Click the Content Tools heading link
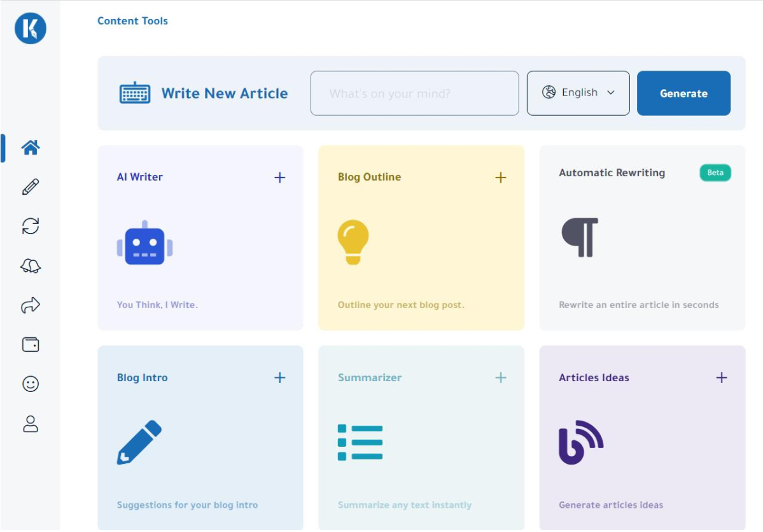Viewport: 763px width, 532px height. tap(132, 21)
